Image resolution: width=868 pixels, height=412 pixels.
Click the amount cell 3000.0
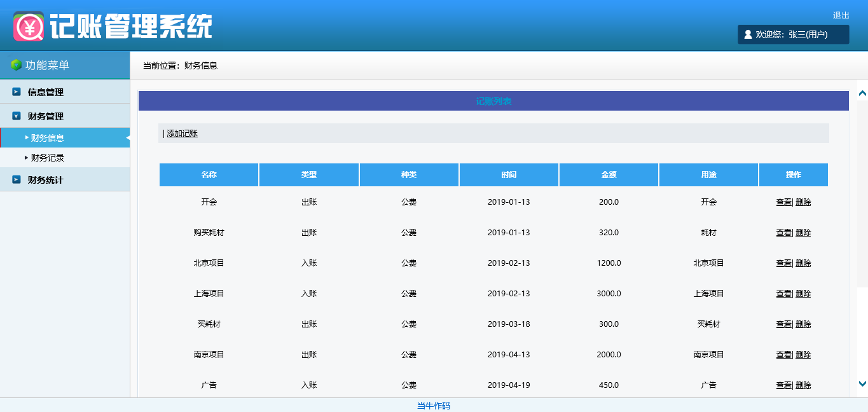tap(609, 294)
